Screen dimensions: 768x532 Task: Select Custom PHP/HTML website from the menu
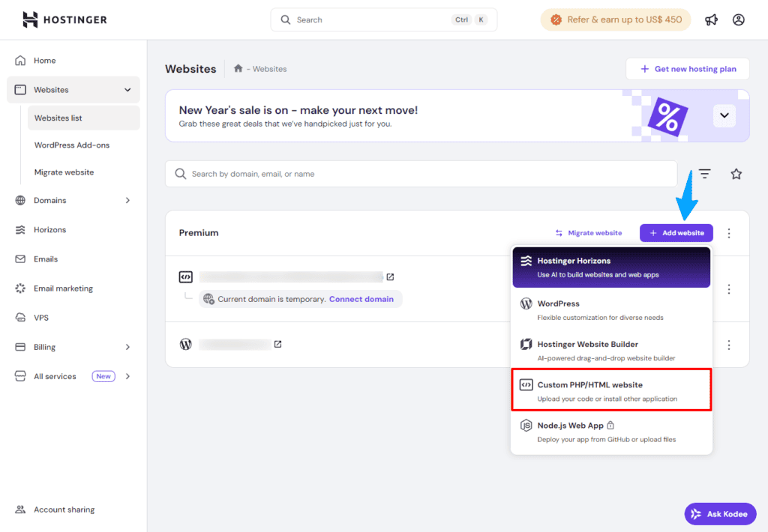click(x=611, y=390)
